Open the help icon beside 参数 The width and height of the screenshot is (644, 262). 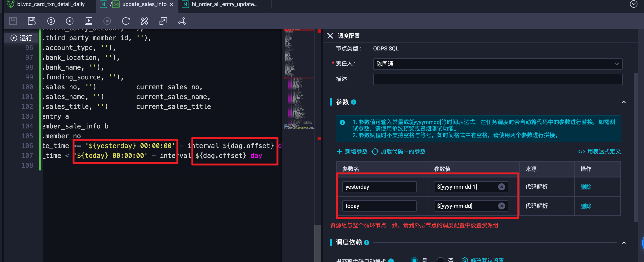[x=354, y=102]
